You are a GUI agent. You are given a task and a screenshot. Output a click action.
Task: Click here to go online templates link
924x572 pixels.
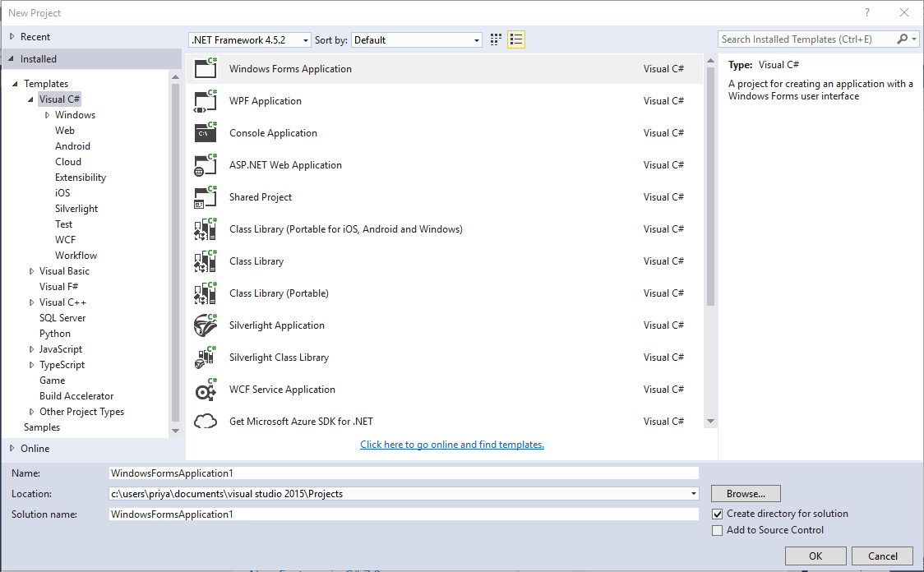pyautogui.click(x=452, y=444)
